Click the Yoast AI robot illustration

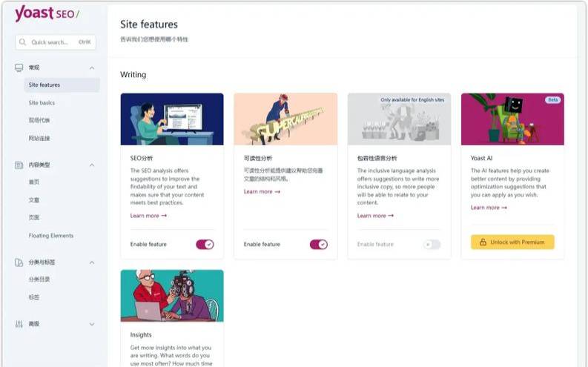coord(512,119)
